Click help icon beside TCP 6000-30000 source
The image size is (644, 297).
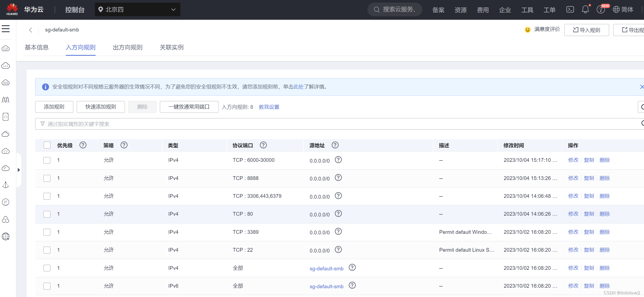pyautogui.click(x=338, y=160)
